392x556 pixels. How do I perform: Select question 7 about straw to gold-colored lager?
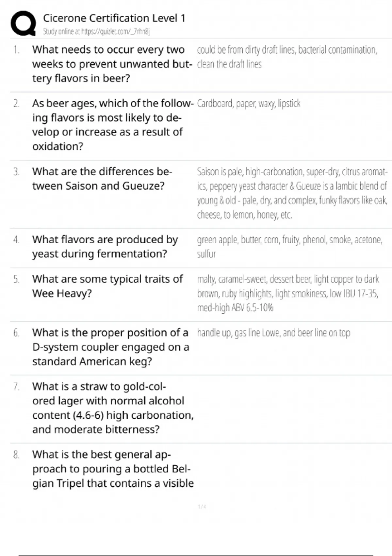point(113,408)
